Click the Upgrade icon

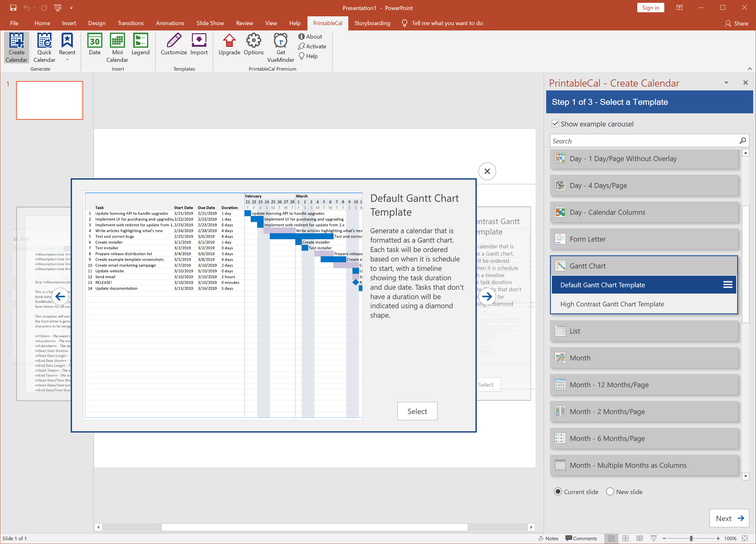tap(229, 44)
